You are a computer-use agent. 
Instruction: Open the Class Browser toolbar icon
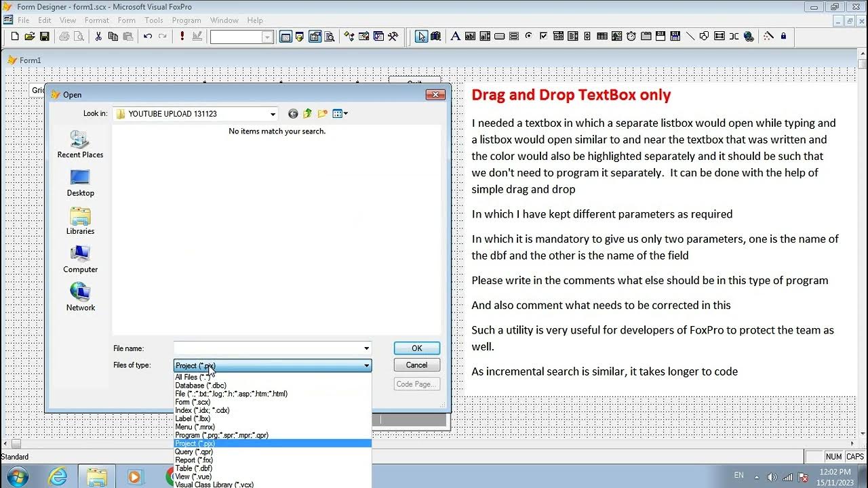(349, 37)
